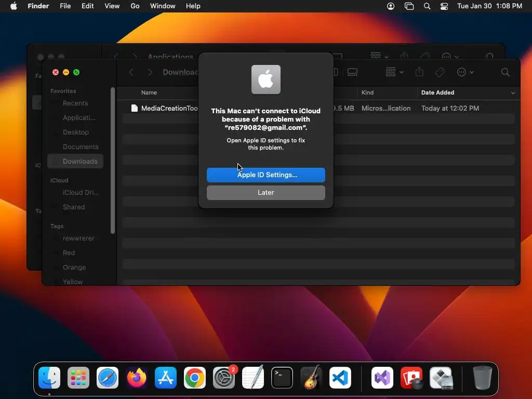Screen dimensions: 532x399
Task: Open the Edit menu
Action: click(87, 6)
